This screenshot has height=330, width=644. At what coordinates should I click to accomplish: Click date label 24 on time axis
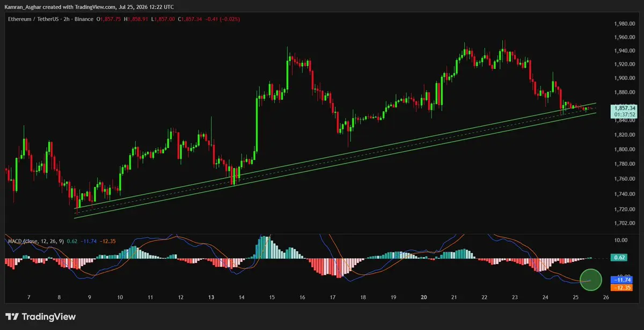(545, 297)
